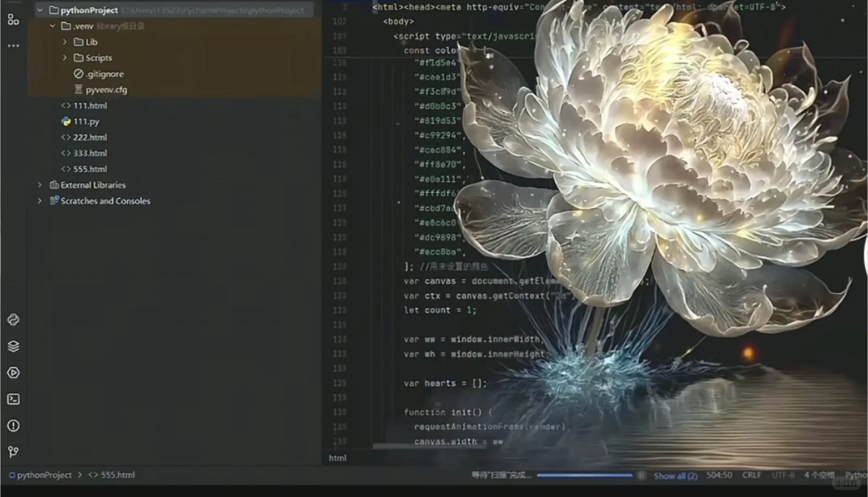Click the editor horizontal scrollbar
This screenshot has height=497, width=868.
coord(428,446)
